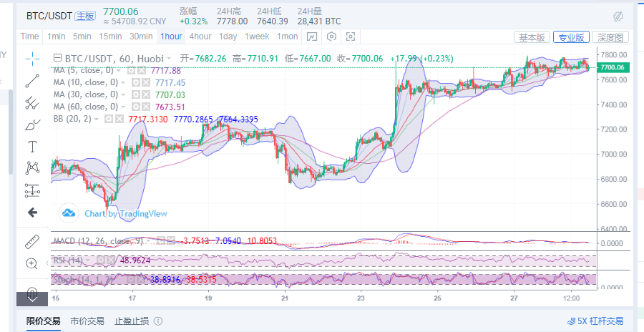Click the eye-slash hide icon top right
Viewport: 644px width, 332px height.
(618, 16)
